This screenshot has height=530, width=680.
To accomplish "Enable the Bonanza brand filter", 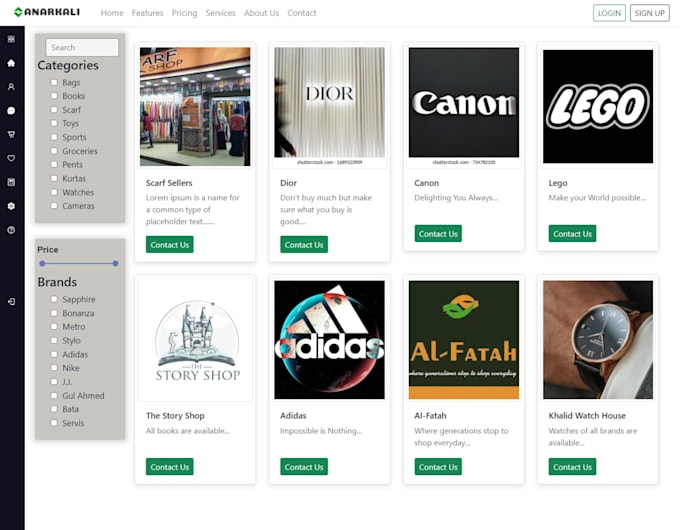I will 54,313.
